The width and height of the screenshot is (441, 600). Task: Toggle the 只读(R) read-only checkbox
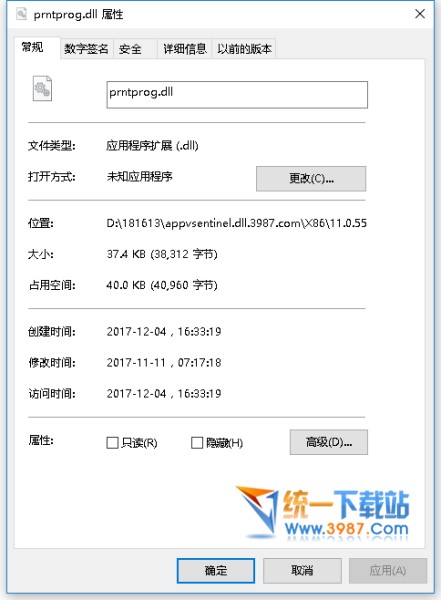[x=112, y=443]
